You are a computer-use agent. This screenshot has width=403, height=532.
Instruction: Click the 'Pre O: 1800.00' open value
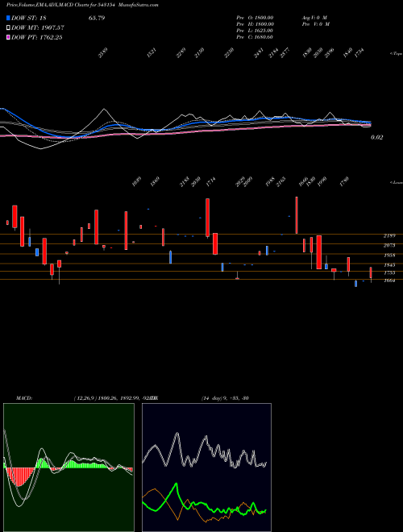pos(255,18)
